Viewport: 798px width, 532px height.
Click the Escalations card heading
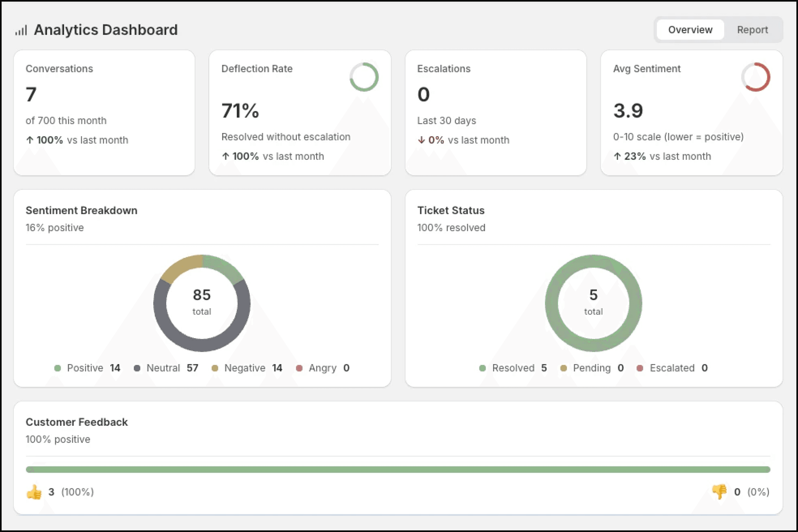point(444,69)
